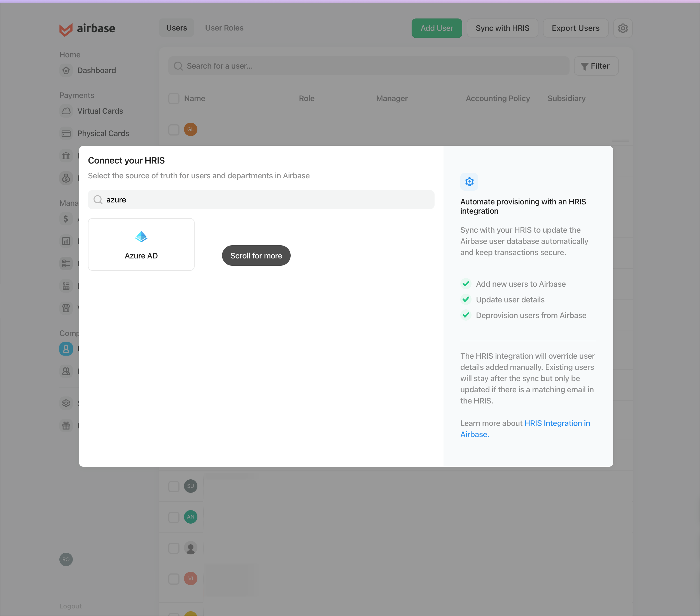Click the settings gear icon top-right
The image size is (700, 616).
pos(623,28)
